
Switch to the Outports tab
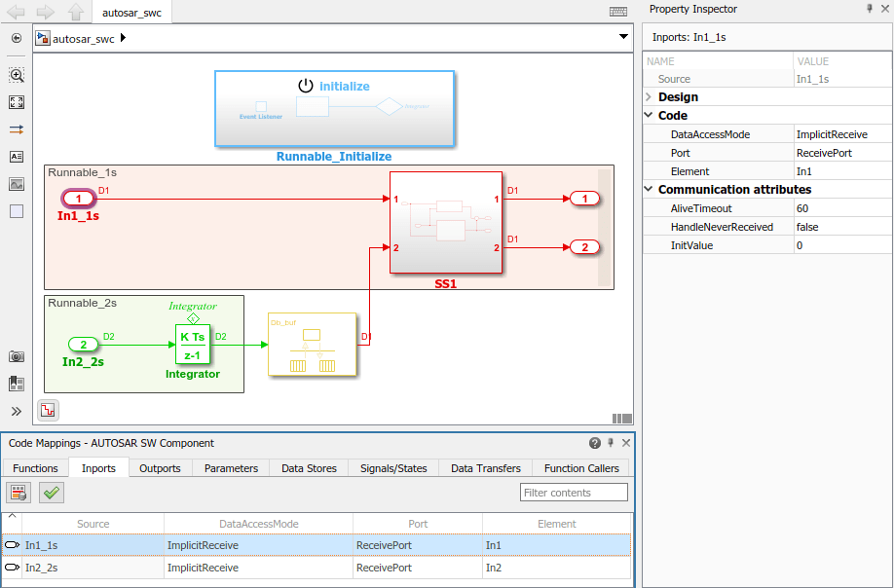point(161,468)
